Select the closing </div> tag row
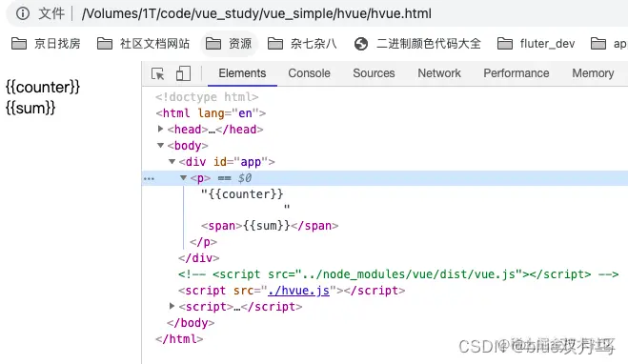This screenshot has height=364, width=628. point(199,258)
